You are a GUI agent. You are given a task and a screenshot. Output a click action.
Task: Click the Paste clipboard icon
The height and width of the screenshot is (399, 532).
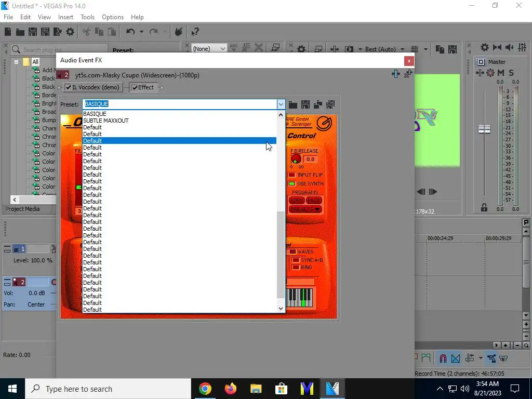pos(112,32)
